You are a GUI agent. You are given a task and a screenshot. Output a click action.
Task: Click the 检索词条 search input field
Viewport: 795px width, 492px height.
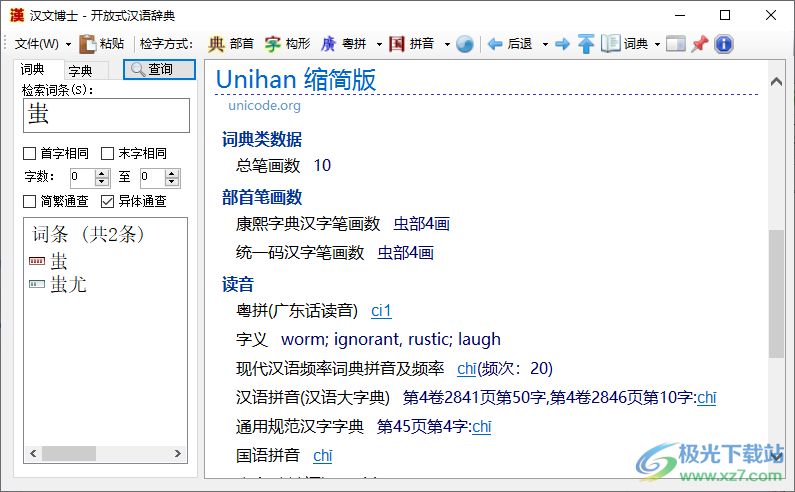106,116
